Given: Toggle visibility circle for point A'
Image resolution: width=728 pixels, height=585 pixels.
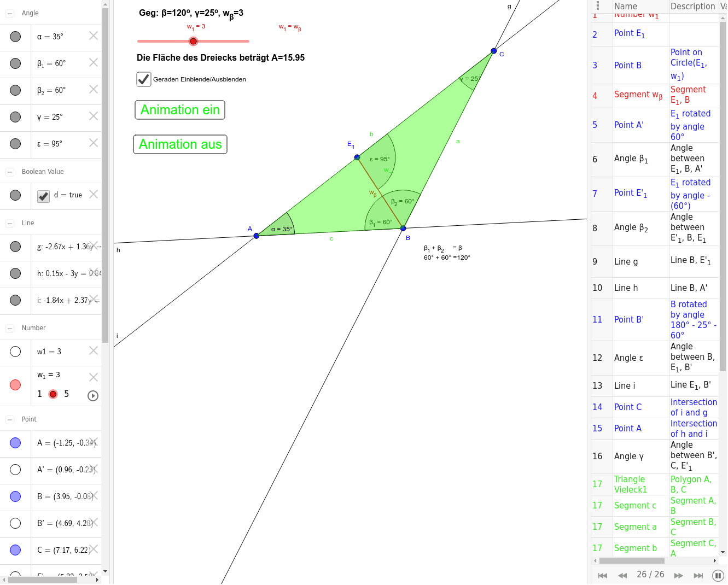Looking at the screenshot, I should click(15, 470).
